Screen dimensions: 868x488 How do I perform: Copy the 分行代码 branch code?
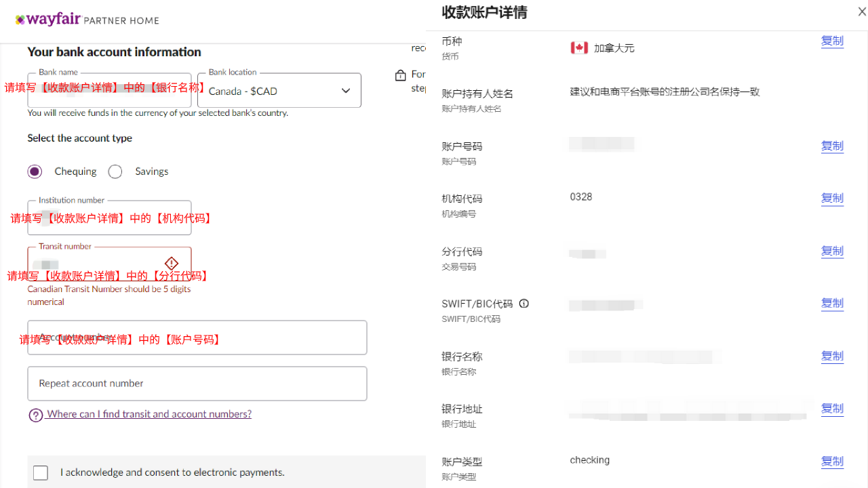pyautogui.click(x=832, y=251)
